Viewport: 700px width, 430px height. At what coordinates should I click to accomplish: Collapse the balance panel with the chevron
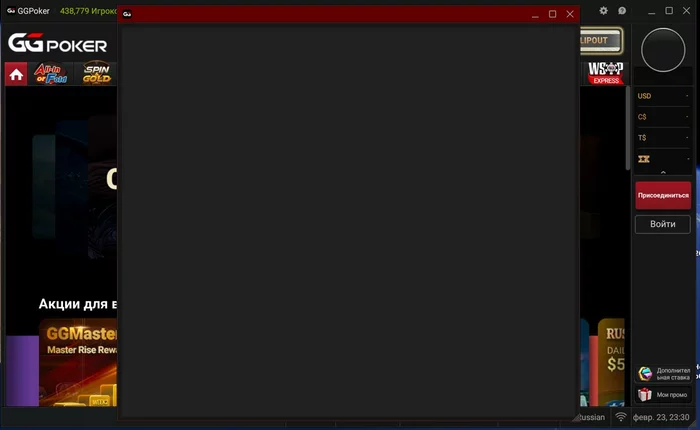tap(663, 172)
